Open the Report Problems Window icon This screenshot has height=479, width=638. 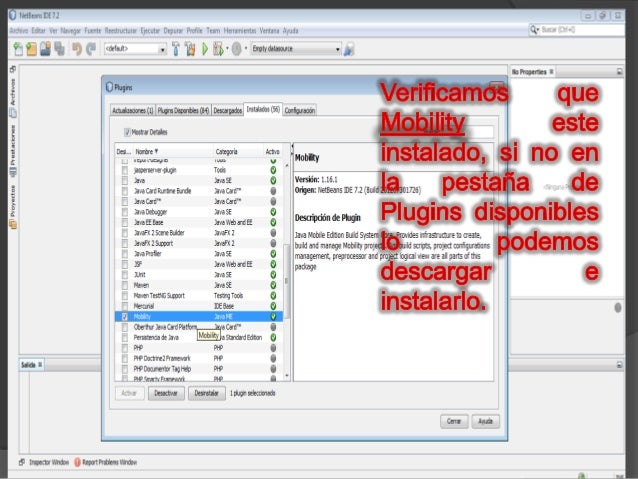tap(77, 462)
